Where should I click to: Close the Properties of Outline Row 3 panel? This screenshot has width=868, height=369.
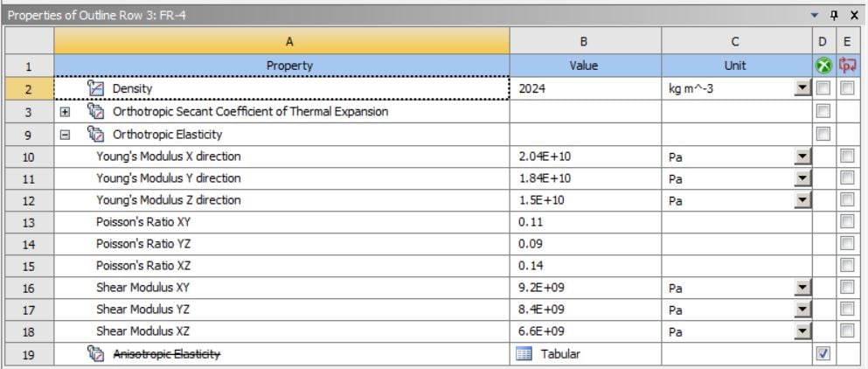pos(854,16)
